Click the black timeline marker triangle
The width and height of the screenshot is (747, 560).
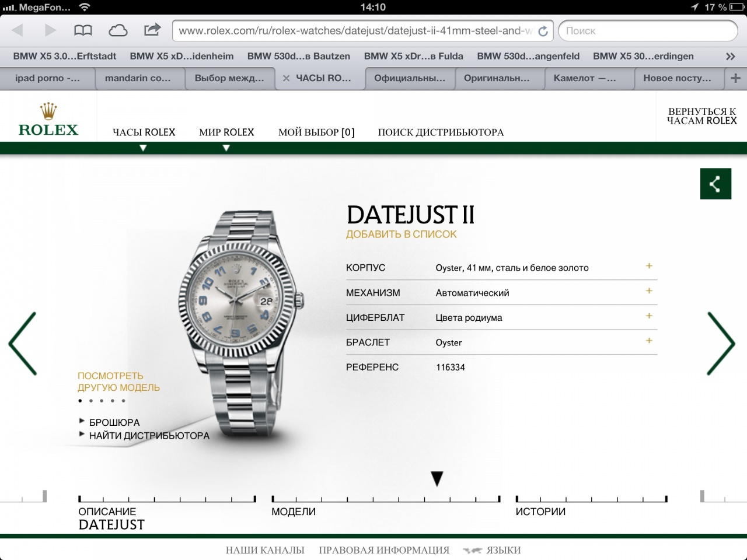click(x=437, y=479)
